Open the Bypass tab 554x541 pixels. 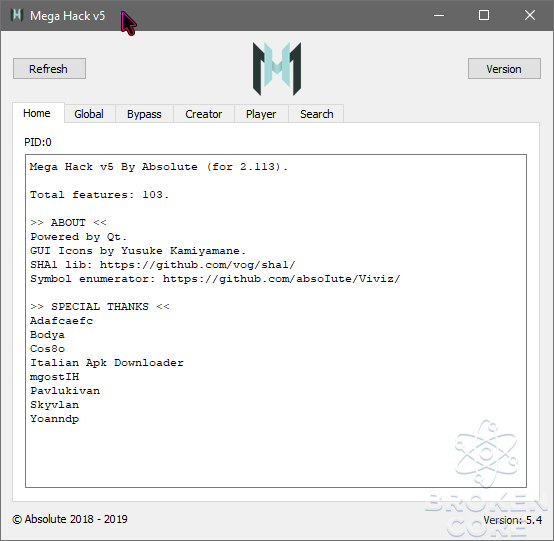pyautogui.click(x=145, y=114)
